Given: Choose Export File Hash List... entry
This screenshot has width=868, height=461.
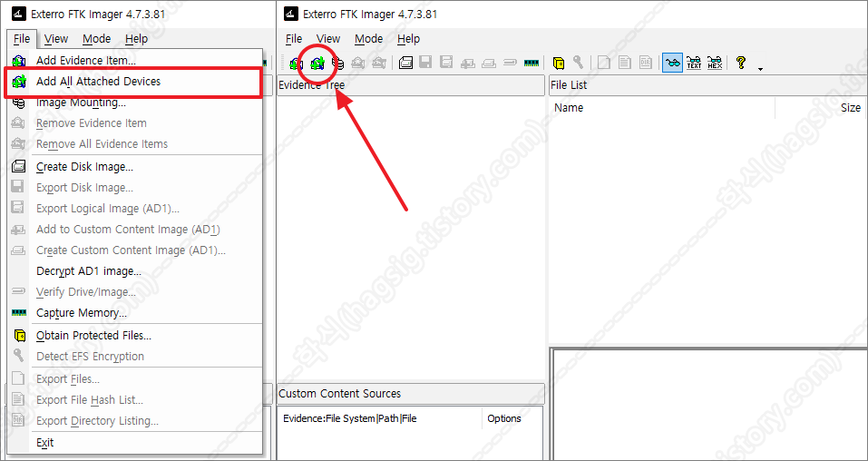Looking at the screenshot, I should [x=135, y=400].
